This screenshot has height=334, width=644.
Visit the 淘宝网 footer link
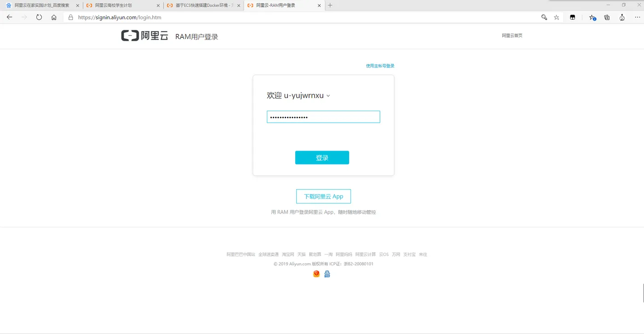pyautogui.click(x=288, y=255)
